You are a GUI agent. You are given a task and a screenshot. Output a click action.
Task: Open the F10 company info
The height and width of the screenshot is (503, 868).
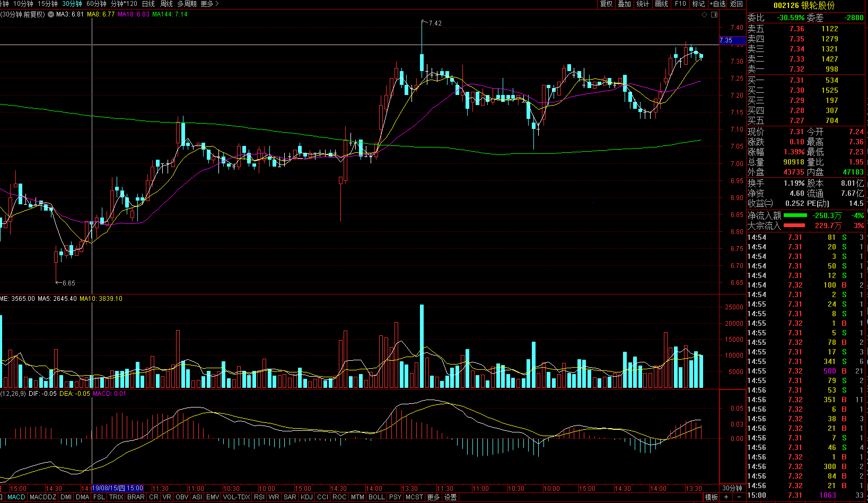680,4
